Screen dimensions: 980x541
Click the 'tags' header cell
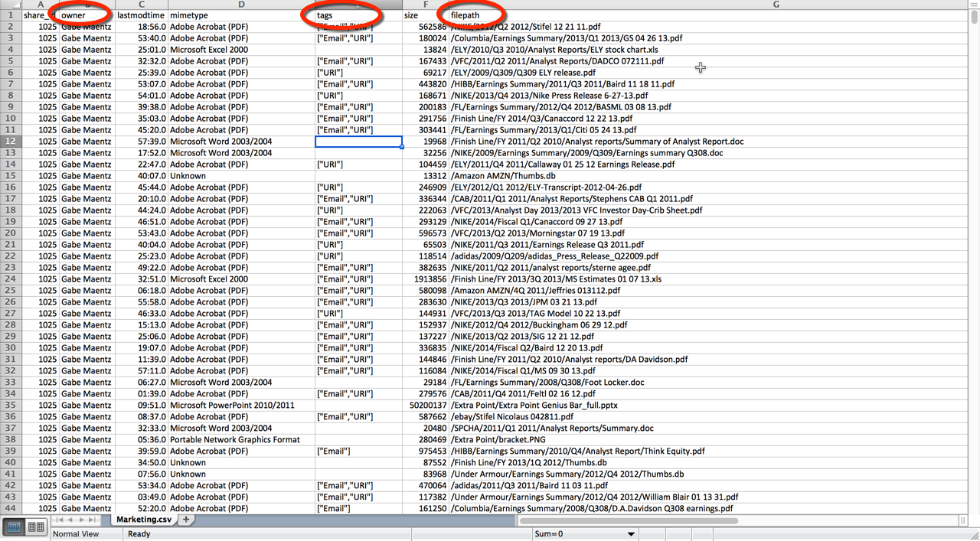pyautogui.click(x=358, y=15)
